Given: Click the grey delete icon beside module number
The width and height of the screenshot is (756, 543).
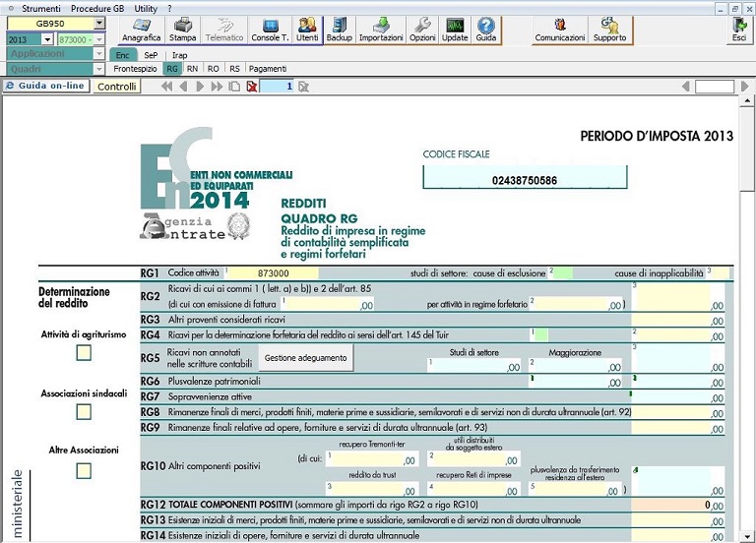Looking at the screenshot, I should (303, 87).
